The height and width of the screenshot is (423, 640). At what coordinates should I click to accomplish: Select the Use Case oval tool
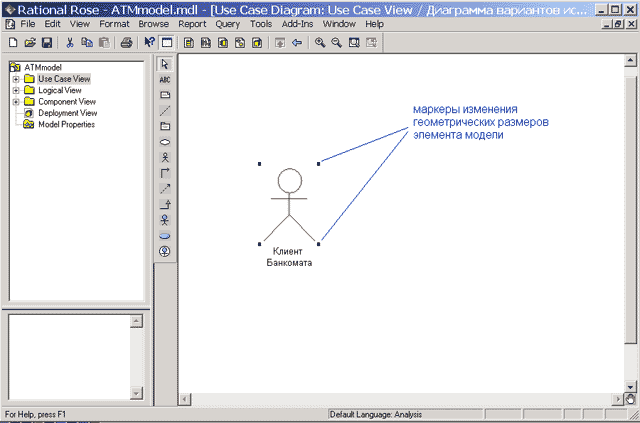tap(165, 142)
